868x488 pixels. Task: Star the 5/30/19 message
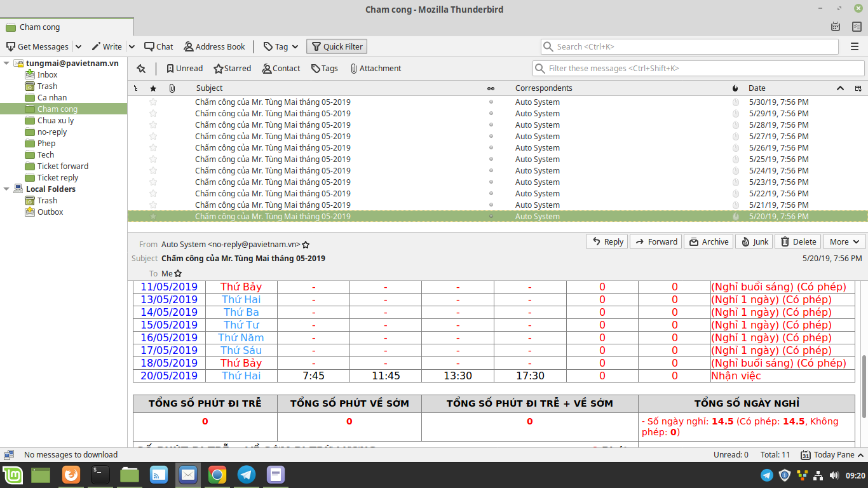(153, 102)
